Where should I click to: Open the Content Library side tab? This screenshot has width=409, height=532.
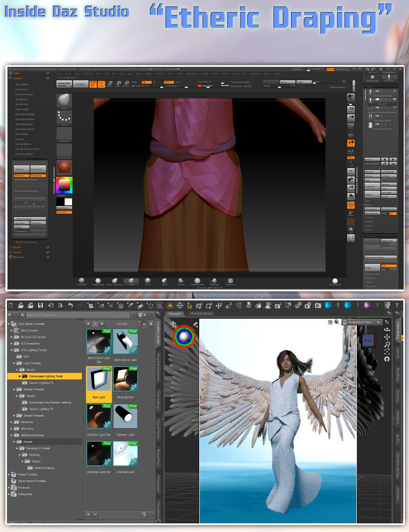tap(158, 332)
